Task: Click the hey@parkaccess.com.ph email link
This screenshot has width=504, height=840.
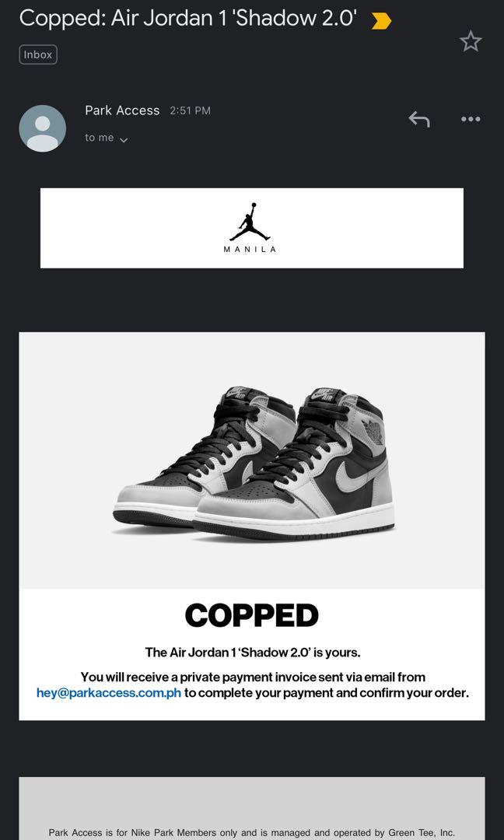Action: click(x=109, y=693)
